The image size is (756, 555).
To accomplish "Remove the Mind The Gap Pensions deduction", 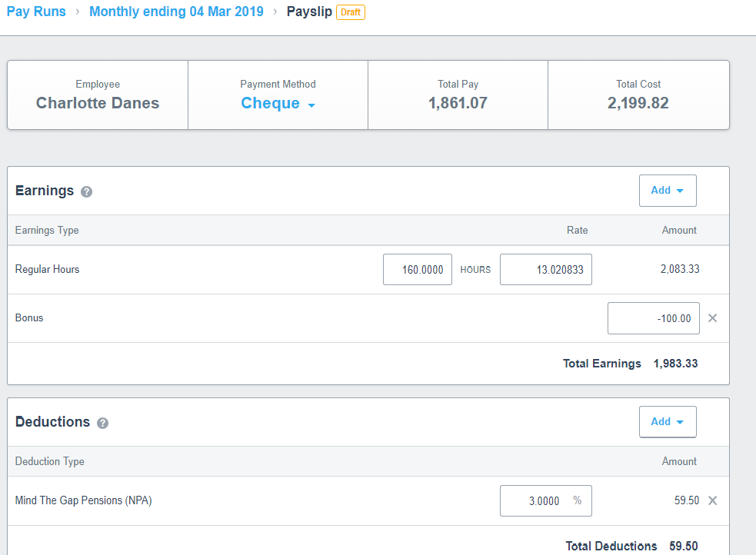I will 712,500.
